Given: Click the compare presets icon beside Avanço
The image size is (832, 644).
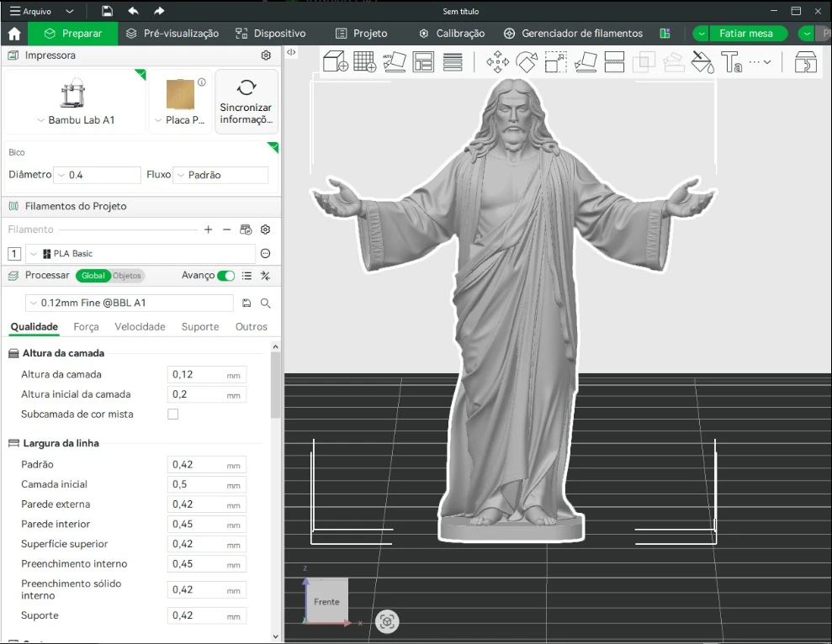Looking at the screenshot, I should coord(265,275).
